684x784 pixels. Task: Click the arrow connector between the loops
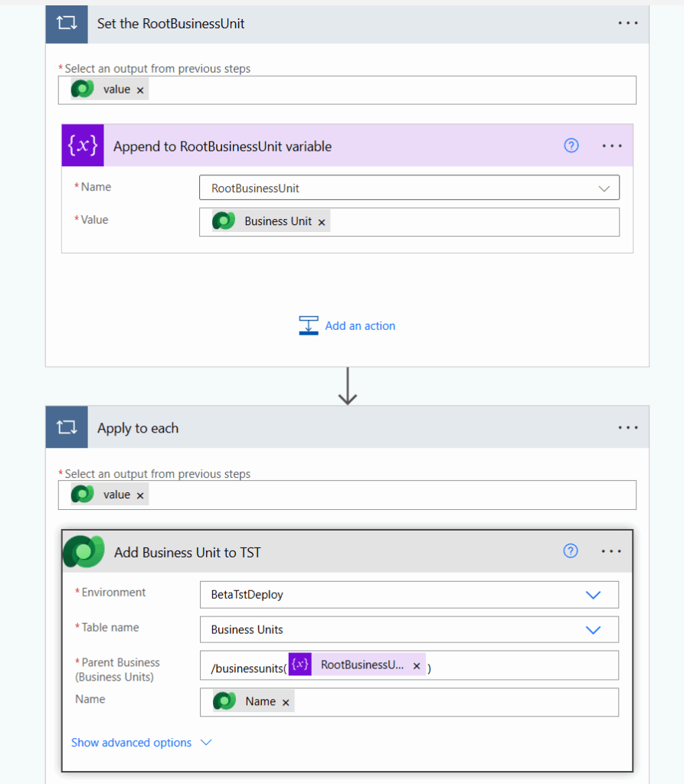(348, 386)
